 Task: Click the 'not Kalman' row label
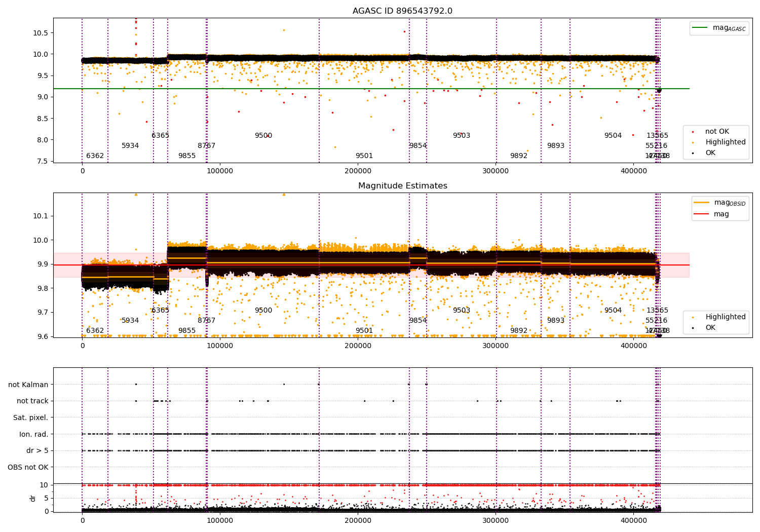(28, 385)
